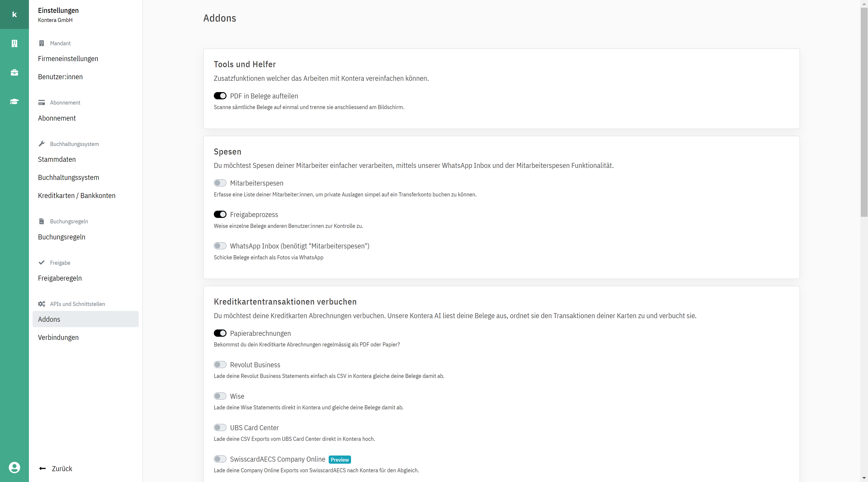The width and height of the screenshot is (868, 482).
Task: Open the graduation cap icon in the sidebar
Action: 14,102
